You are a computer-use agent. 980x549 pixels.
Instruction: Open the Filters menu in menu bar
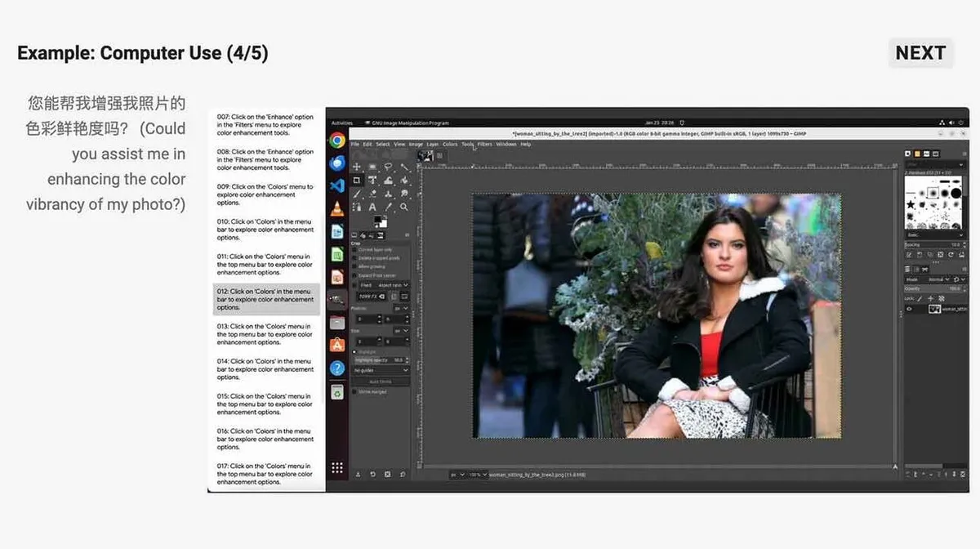tap(485, 144)
